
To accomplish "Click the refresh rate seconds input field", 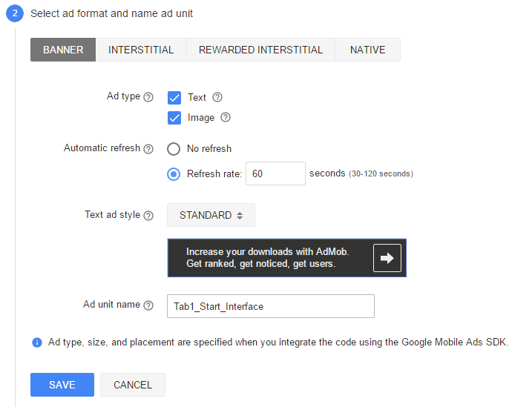I will coord(275,173).
